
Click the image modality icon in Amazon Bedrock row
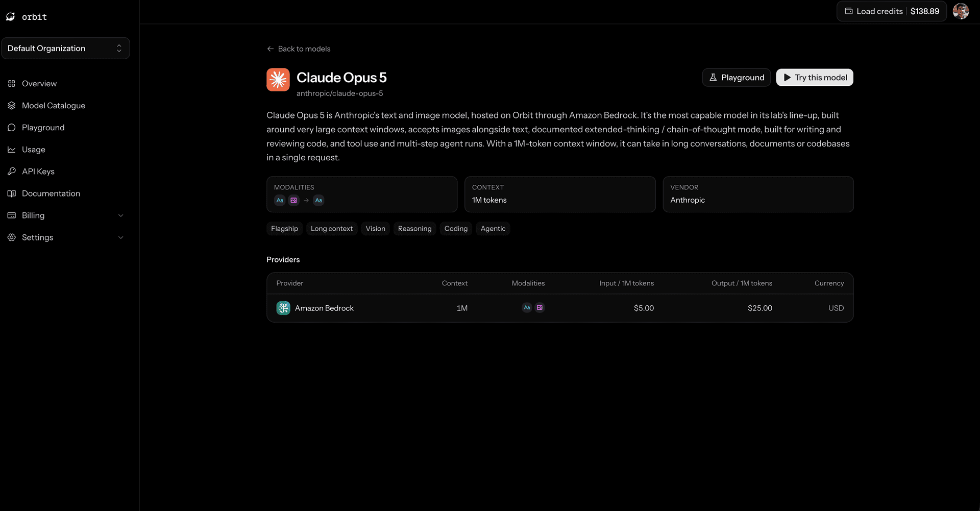(x=540, y=308)
